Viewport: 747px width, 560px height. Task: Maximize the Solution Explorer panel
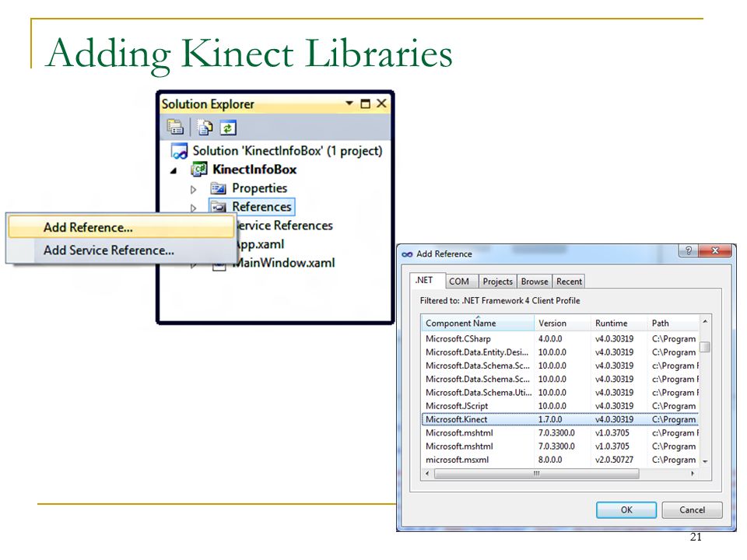(366, 103)
